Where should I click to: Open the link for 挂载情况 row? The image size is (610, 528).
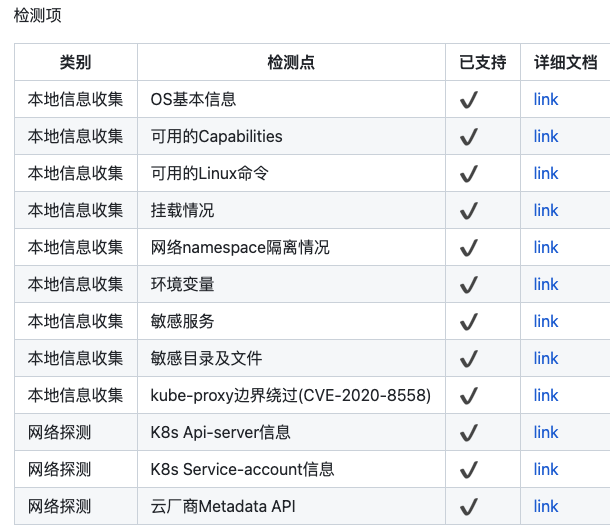[x=545, y=210]
